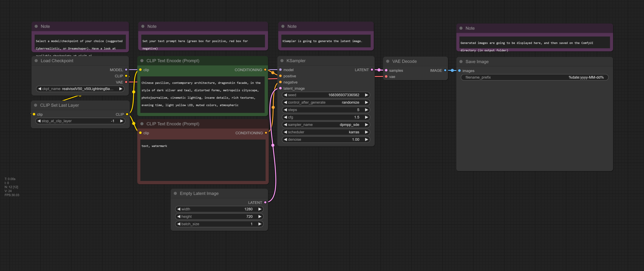The height and width of the screenshot is (271, 644).
Task: Decrease the width value with left arrow
Action: coord(179,209)
